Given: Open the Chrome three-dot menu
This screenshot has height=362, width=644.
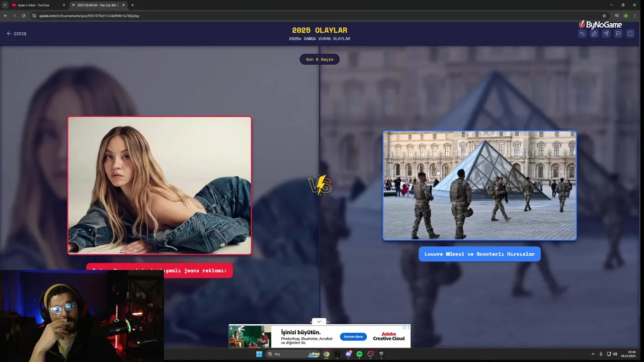Looking at the screenshot, I should (x=634, y=16).
